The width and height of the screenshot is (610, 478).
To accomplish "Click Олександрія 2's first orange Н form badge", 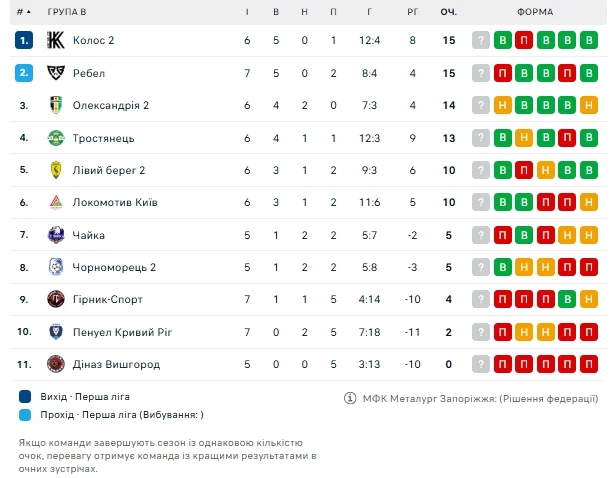I will pyautogui.click(x=502, y=105).
